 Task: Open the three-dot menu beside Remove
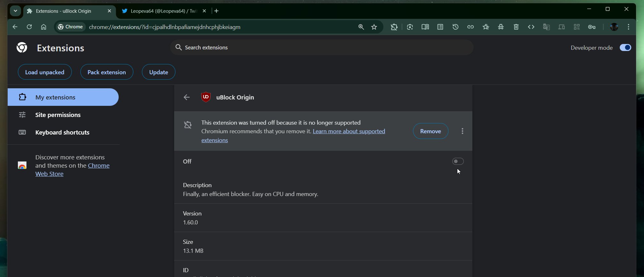point(462,131)
